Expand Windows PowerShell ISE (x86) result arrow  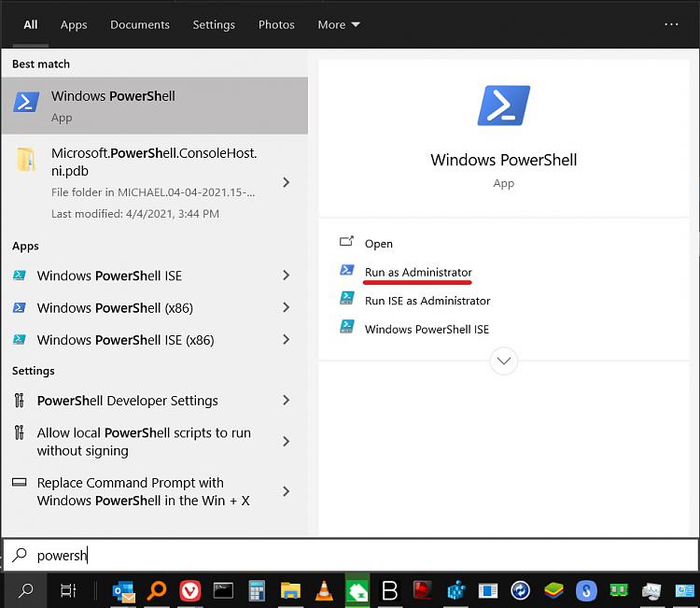(x=287, y=340)
